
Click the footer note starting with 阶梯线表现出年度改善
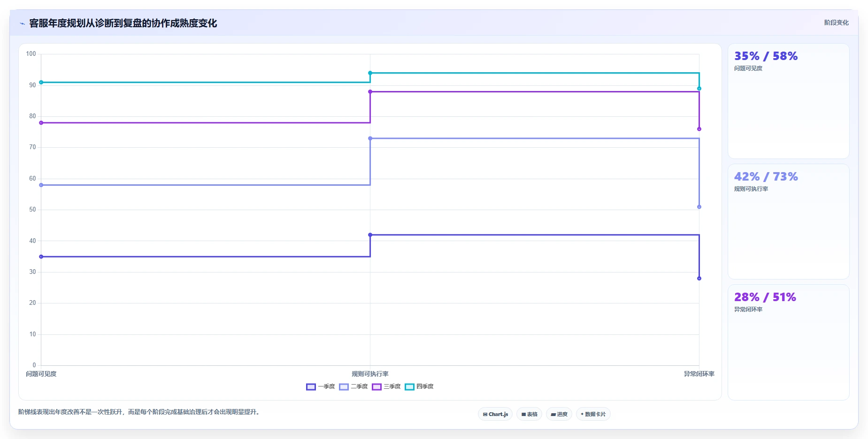(x=139, y=412)
